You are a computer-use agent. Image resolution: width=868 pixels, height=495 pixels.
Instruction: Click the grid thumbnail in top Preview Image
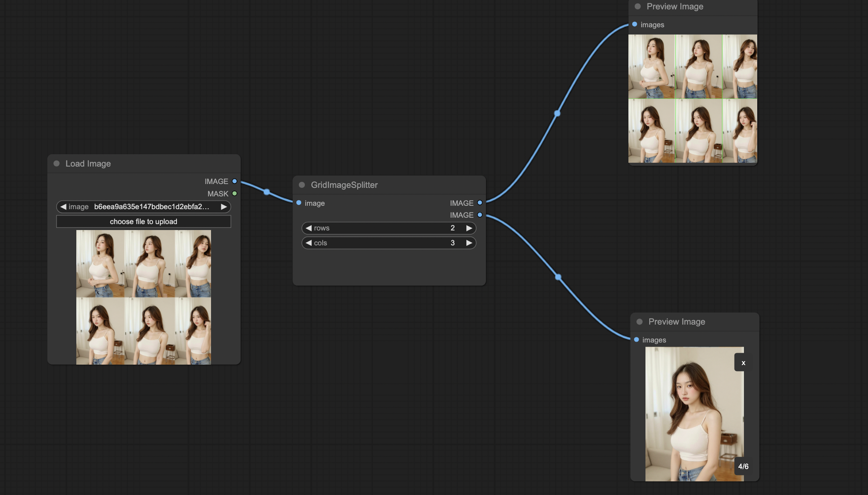[692, 99]
